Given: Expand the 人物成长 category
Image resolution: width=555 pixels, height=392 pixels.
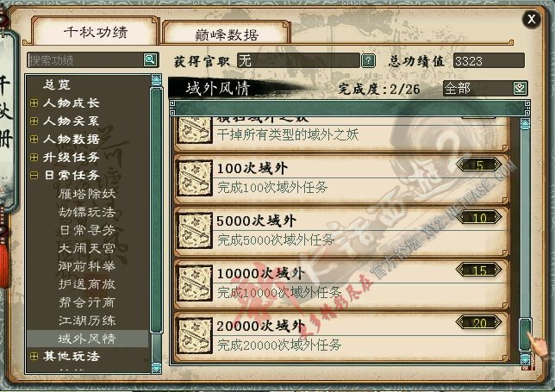Looking at the screenshot, I should 34,103.
